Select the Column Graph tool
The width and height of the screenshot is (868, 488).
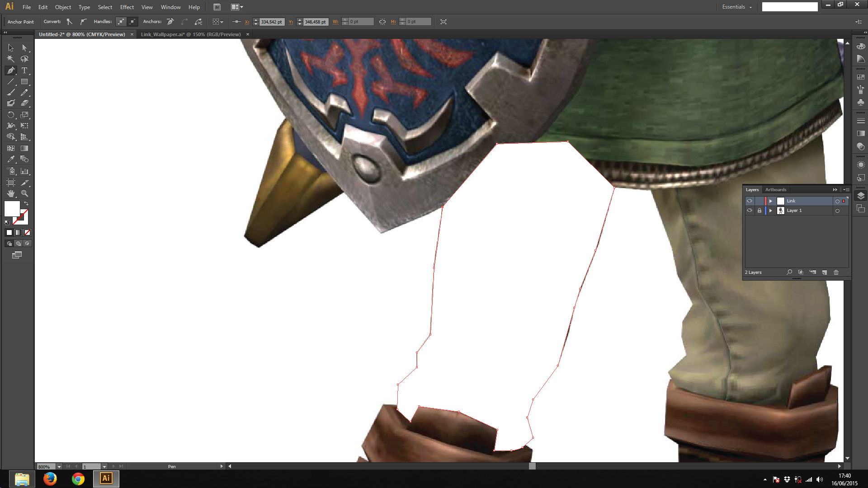coord(24,171)
